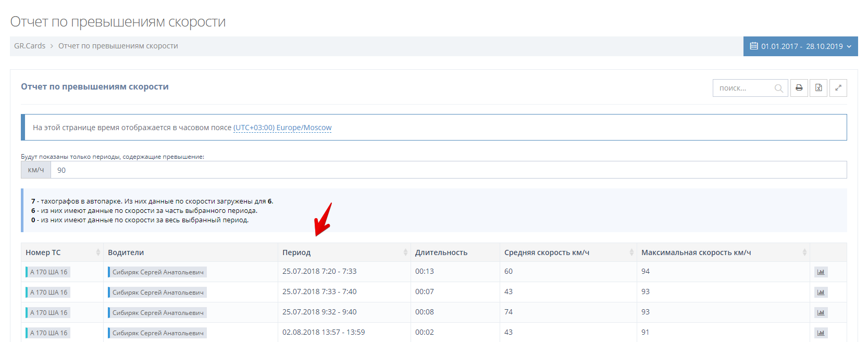Open speed chart for the 13:57 - 13:59 row

(821, 333)
